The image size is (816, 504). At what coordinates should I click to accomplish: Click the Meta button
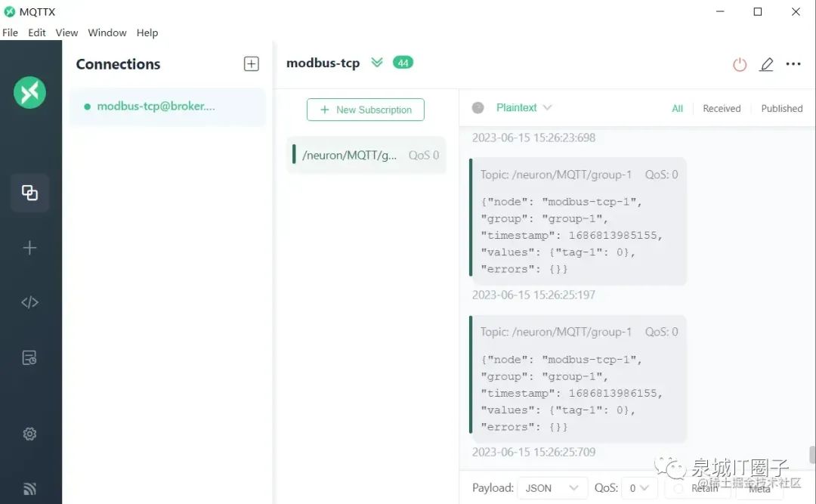pos(759,488)
